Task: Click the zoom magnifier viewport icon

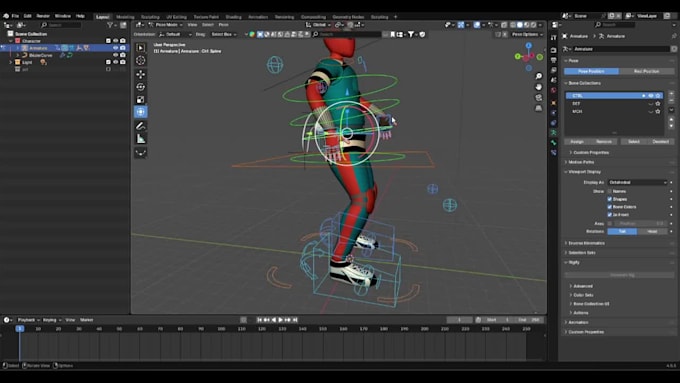Action: [x=539, y=76]
